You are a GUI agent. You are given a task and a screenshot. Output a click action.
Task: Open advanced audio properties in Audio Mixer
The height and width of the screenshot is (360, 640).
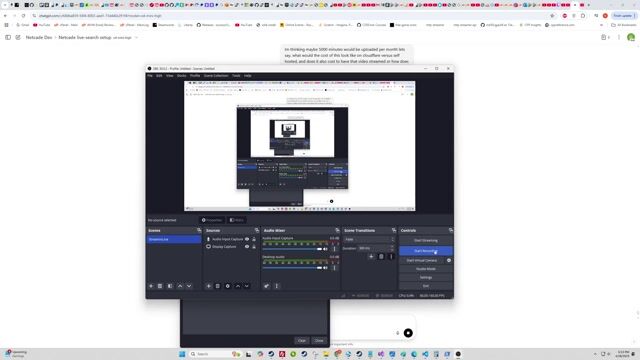tap(267, 286)
